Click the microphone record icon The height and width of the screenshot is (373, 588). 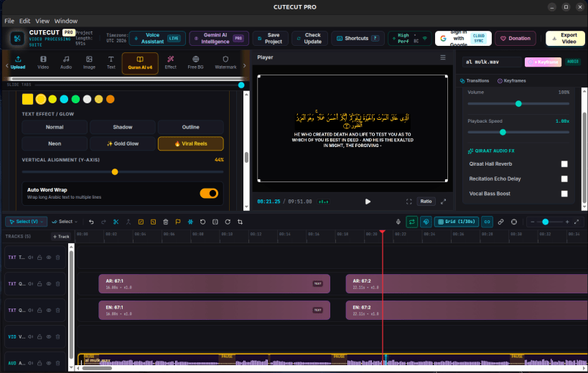point(398,222)
